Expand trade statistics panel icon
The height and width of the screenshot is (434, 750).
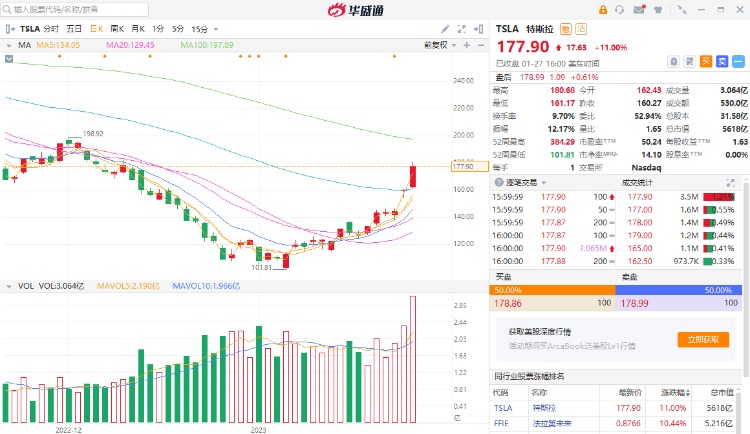tap(730, 182)
